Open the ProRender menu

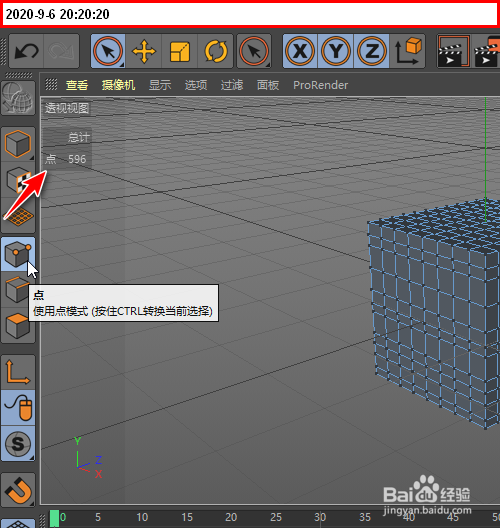pyautogui.click(x=321, y=85)
